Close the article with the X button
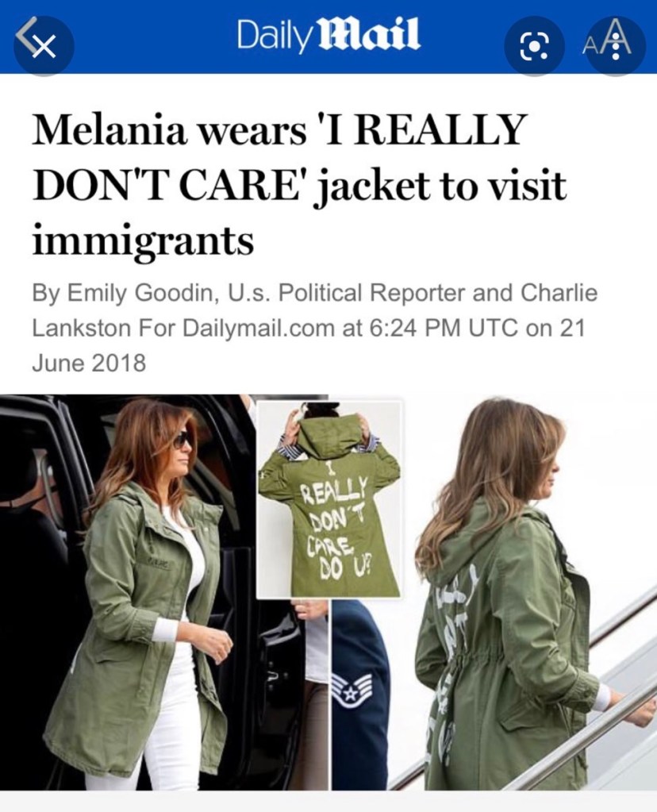 click(44, 45)
